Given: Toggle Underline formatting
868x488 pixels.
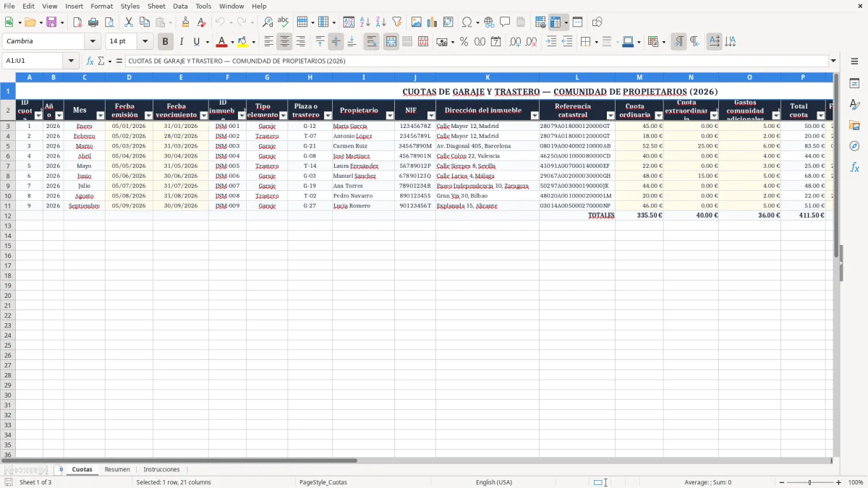Looking at the screenshot, I should point(196,42).
